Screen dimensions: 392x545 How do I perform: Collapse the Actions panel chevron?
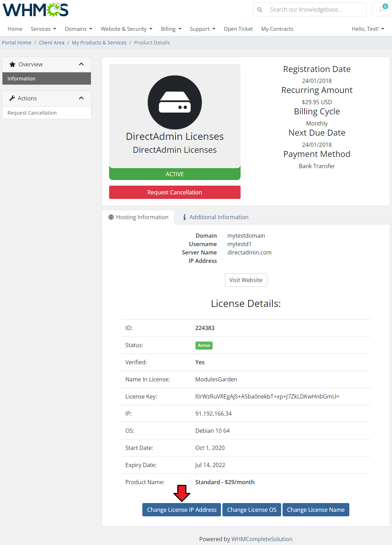81,98
